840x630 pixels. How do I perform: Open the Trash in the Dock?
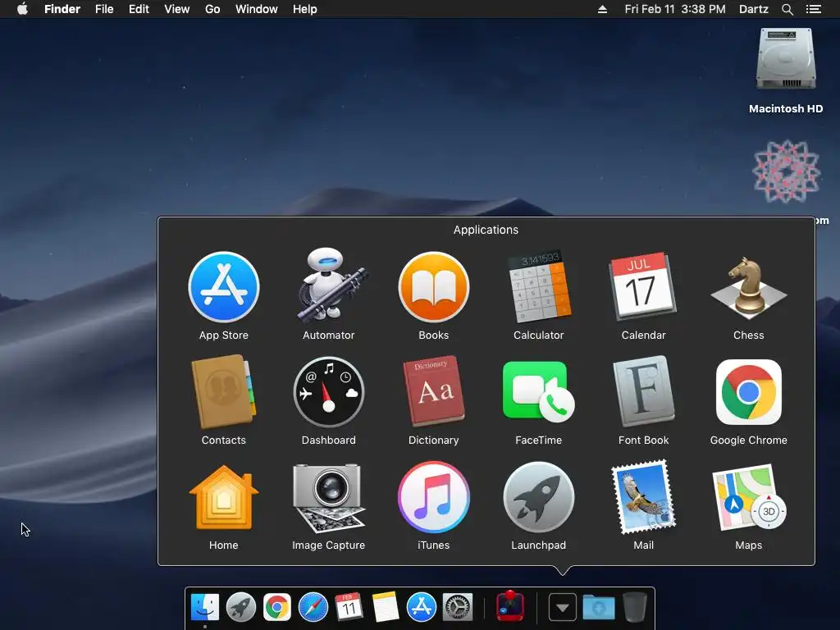tap(635, 608)
